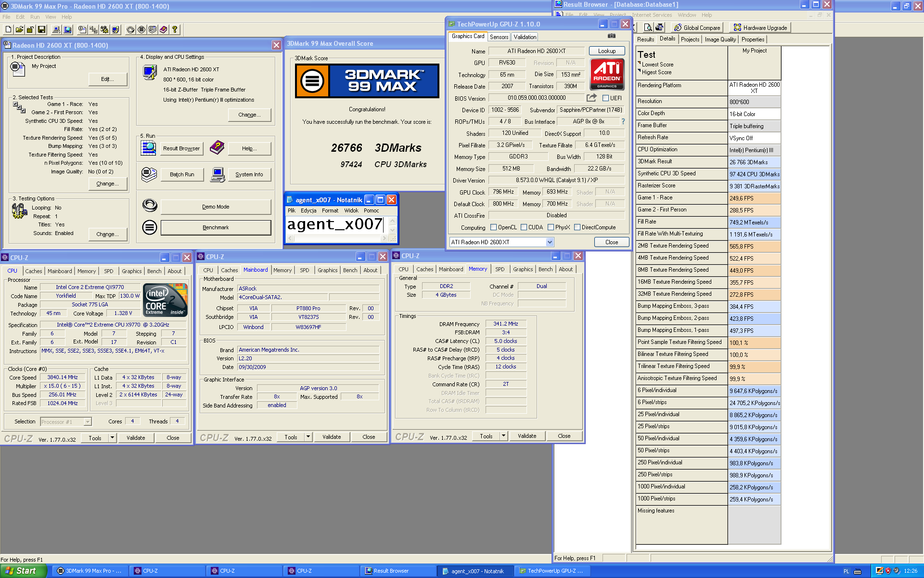Image resolution: width=924 pixels, height=578 pixels.
Task: Click the checkmarks selected-tests toolbar icon
Action: click(x=93, y=30)
